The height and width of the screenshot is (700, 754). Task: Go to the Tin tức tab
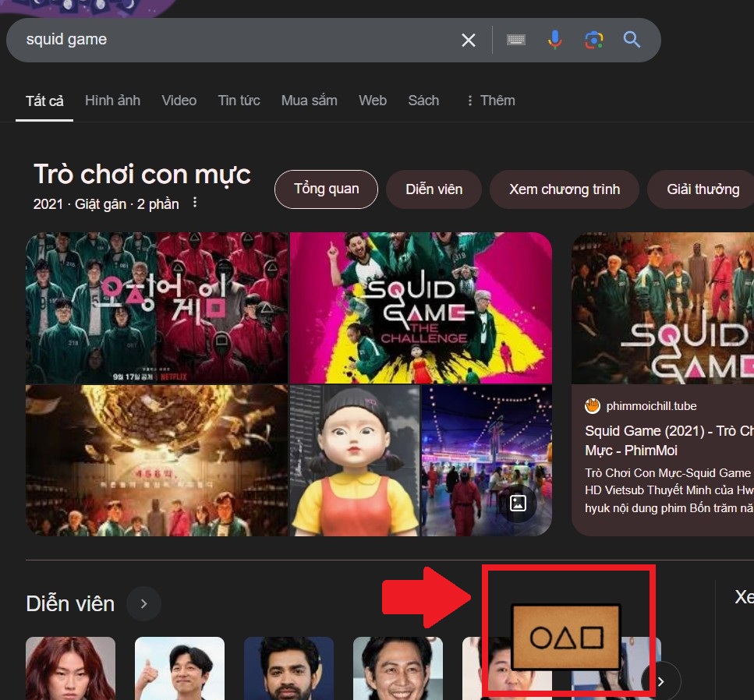click(239, 101)
